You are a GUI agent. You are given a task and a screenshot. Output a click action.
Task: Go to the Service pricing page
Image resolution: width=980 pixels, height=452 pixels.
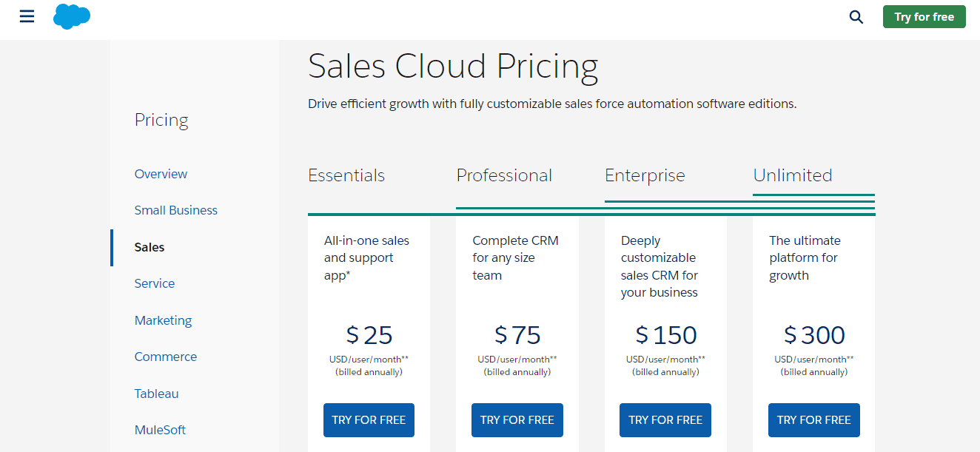click(155, 283)
